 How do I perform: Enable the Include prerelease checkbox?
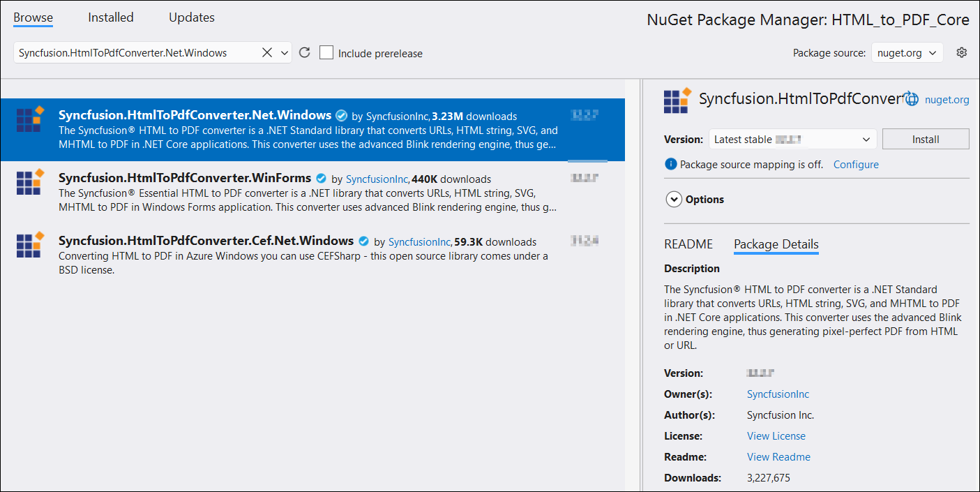click(326, 53)
